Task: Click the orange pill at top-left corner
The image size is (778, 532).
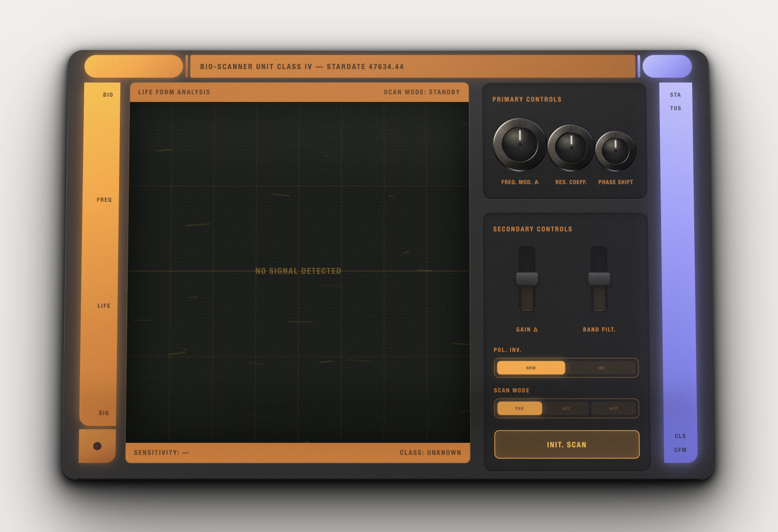Action: pyautogui.click(x=134, y=66)
